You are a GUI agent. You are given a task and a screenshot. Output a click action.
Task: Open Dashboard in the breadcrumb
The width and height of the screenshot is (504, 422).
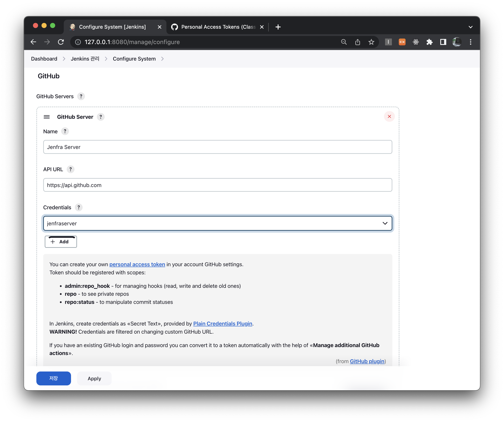pos(44,59)
